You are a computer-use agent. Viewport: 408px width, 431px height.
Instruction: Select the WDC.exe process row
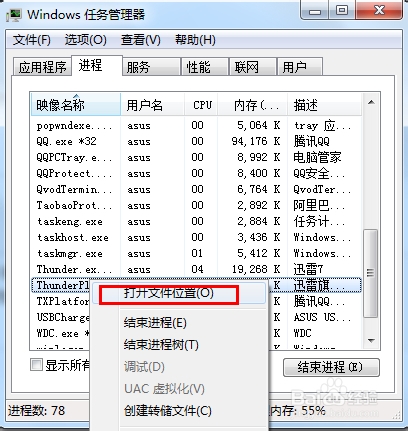62,333
